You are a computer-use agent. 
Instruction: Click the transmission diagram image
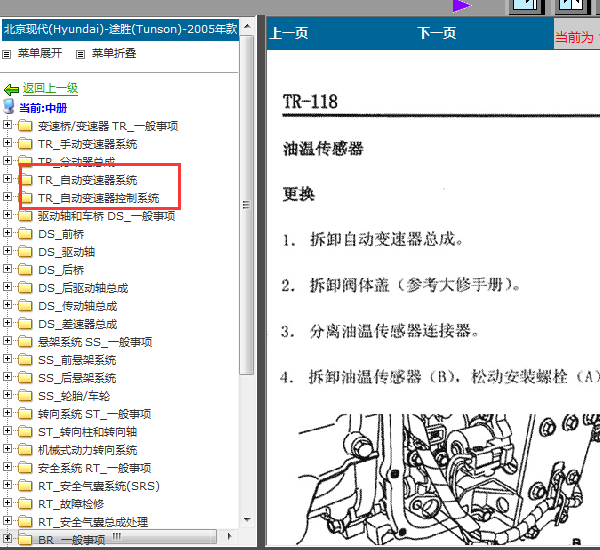(x=448, y=479)
